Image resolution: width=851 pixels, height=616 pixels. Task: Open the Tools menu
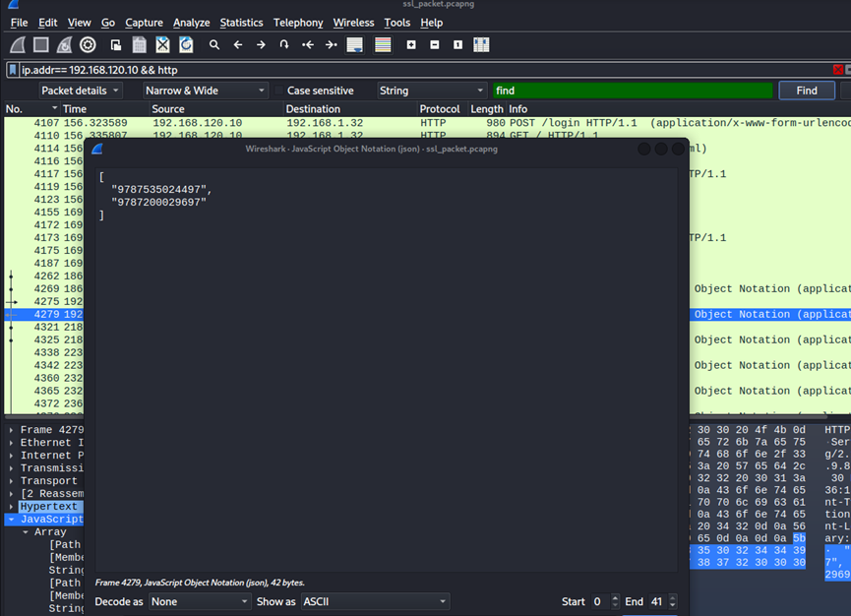click(x=397, y=23)
